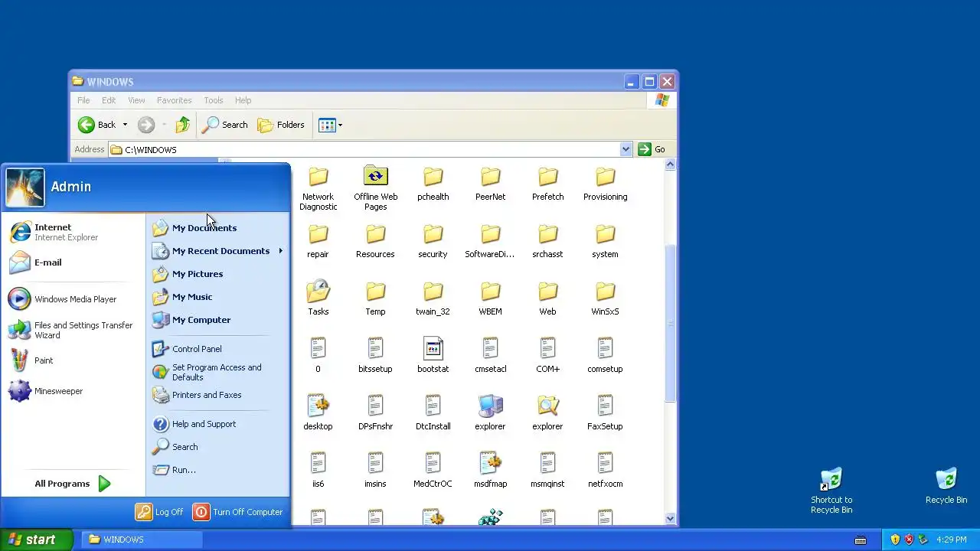Viewport: 980px width, 551px height.
Task: Select the pchealth folder
Action: point(433,184)
